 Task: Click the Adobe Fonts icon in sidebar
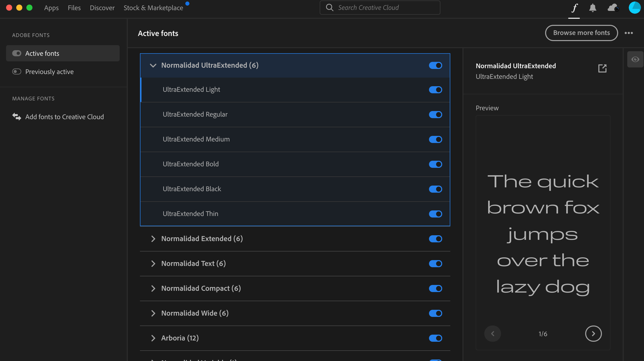(x=574, y=8)
